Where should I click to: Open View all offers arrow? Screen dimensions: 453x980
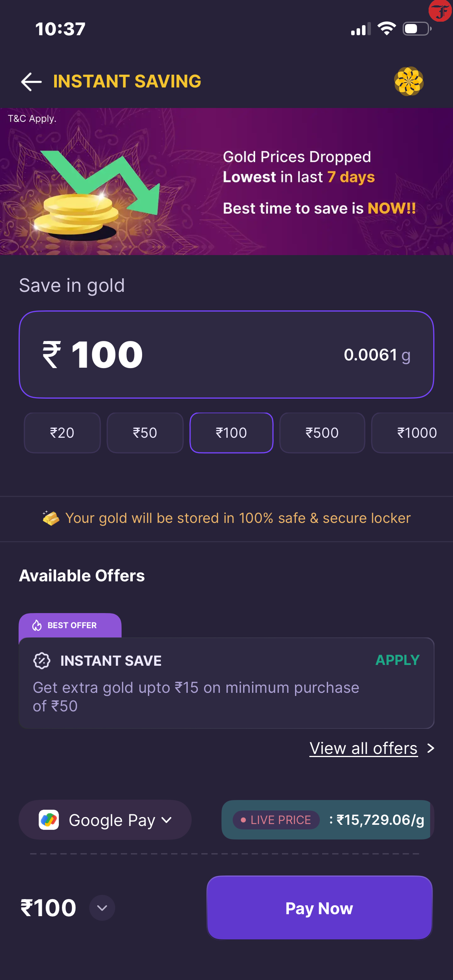pyautogui.click(x=431, y=748)
